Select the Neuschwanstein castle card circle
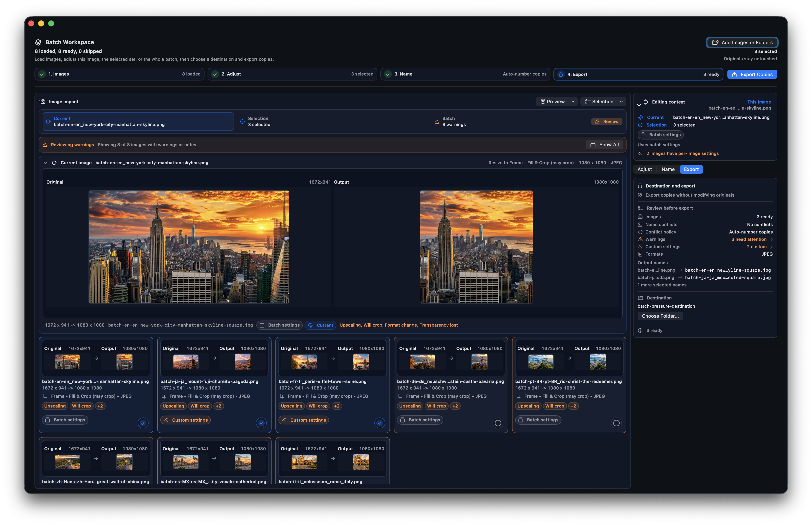This screenshot has width=812, height=526. tap(498, 423)
